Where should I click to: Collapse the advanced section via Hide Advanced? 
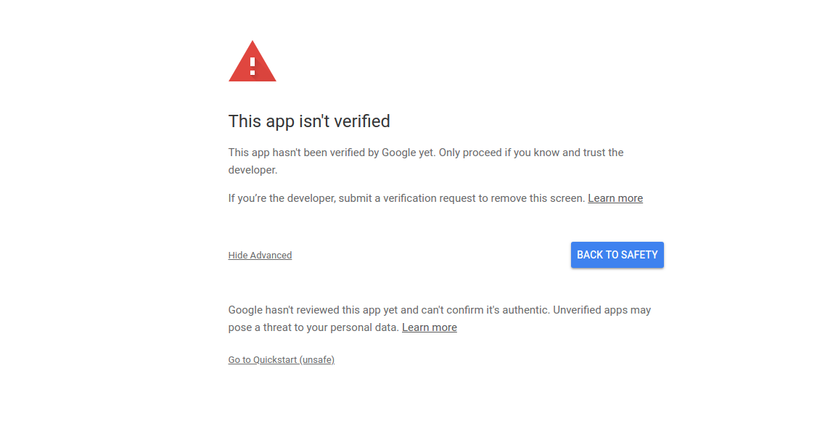click(x=260, y=256)
